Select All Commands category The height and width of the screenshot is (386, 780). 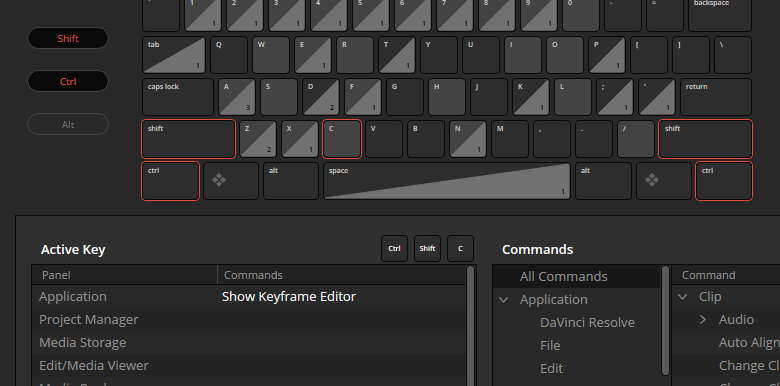click(x=577, y=277)
